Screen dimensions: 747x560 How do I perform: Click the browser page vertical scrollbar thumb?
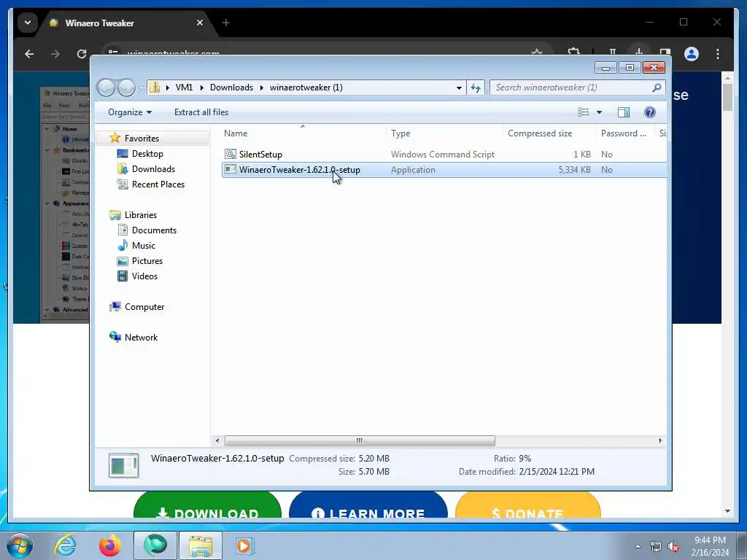[727, 97]
